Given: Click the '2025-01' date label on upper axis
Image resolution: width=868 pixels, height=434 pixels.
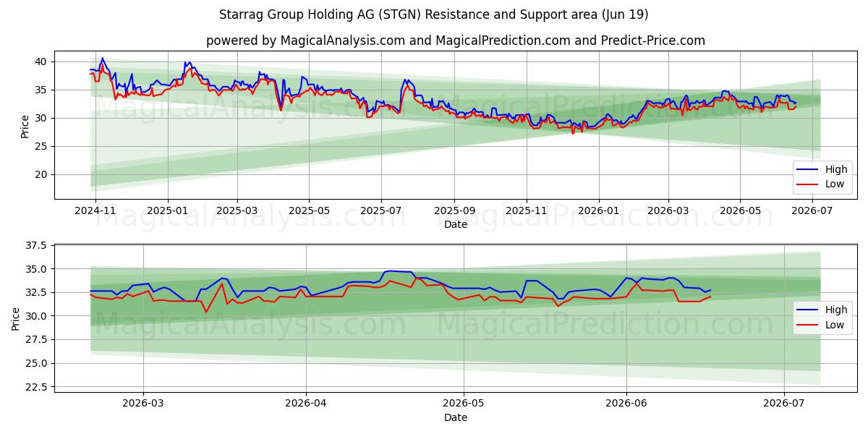Looking at the screenshot, I should click(168, 210).
